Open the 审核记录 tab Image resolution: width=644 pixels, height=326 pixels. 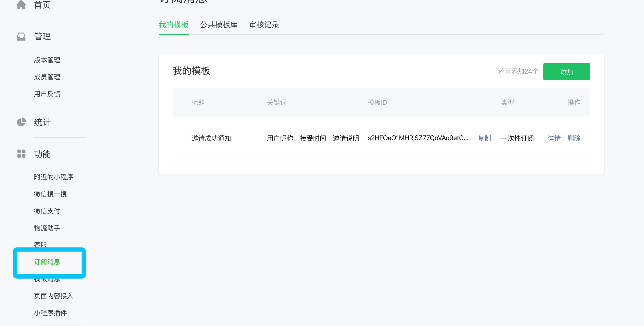264,25
